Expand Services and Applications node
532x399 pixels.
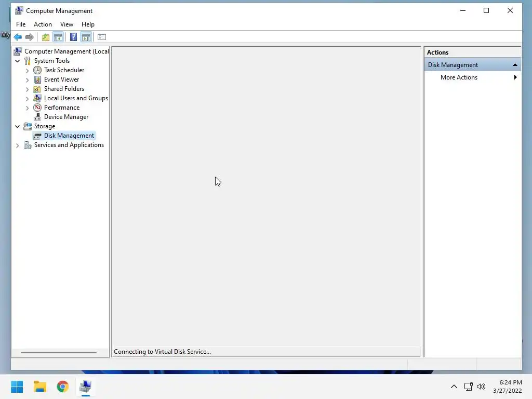(x=17, y=145)
